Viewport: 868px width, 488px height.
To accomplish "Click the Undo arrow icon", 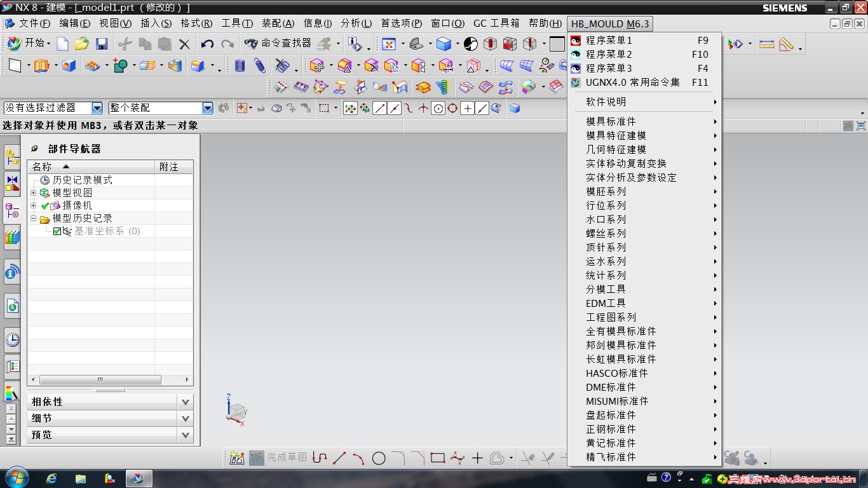I will click(x=207, y=44).
